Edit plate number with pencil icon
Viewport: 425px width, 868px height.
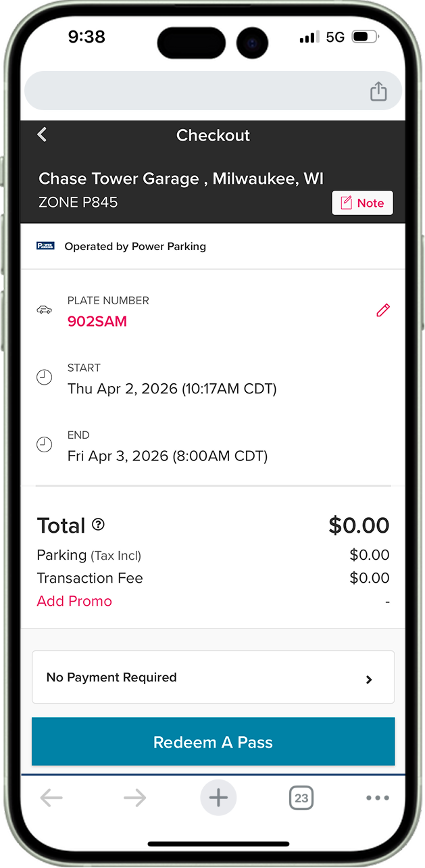pos(383,310)
